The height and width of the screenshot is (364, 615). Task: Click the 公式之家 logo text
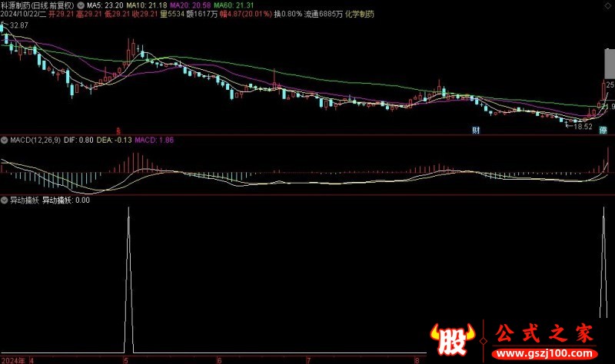click(x=543, y=334)
